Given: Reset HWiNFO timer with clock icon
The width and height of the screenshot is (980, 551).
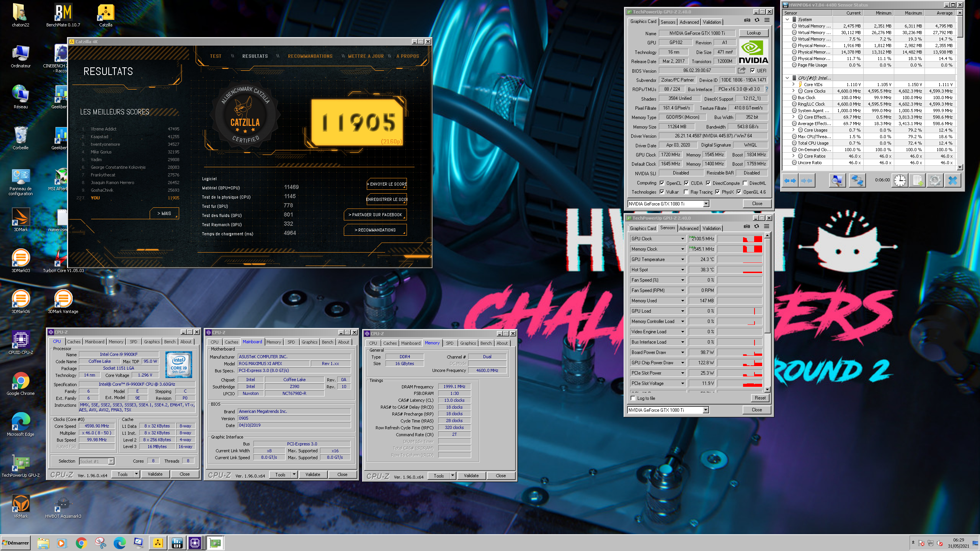Looking at the screenshot, I should (x=900, y=180).
